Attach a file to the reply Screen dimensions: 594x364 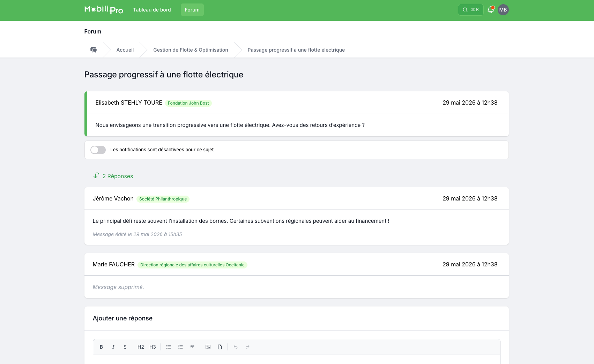click(x=220, y=347)
